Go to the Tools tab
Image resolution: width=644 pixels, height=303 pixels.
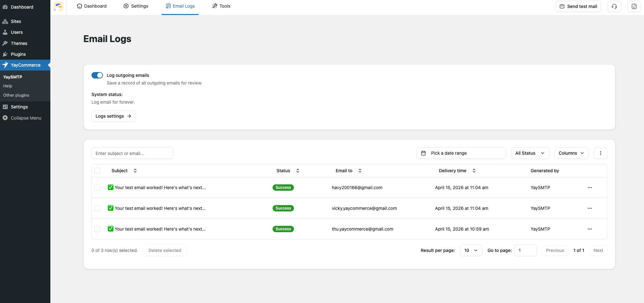pyautogui.click(x=221, y=6)
